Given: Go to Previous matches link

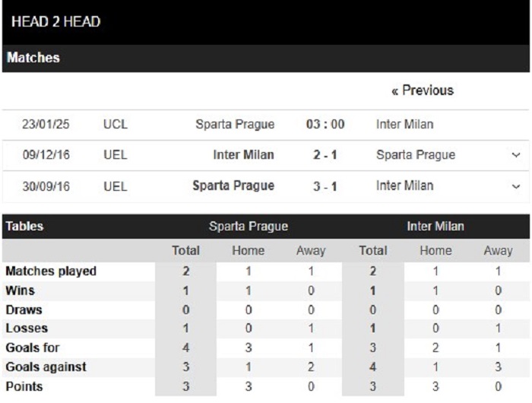Looking at the screenshot, I should tap(423, 90).
